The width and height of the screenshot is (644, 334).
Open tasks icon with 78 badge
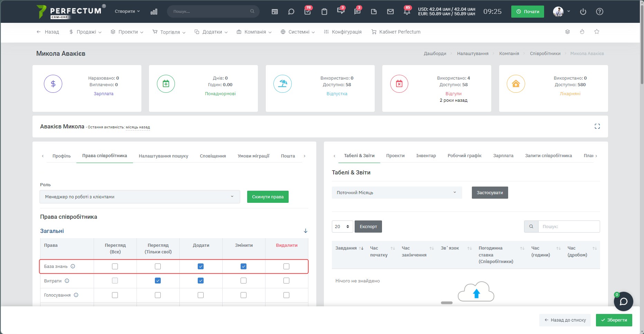point(307,11)
